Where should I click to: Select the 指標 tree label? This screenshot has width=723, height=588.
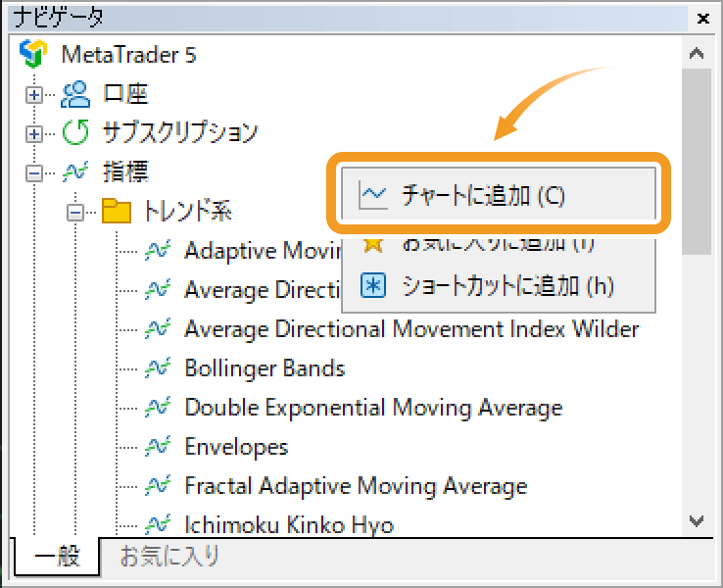point(125,172)
